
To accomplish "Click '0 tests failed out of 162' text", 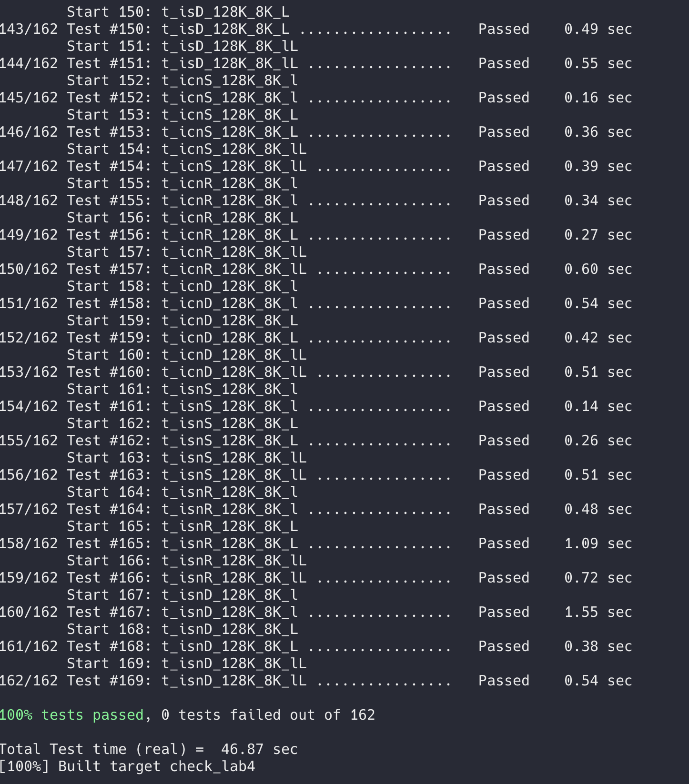I will (268, 715).
